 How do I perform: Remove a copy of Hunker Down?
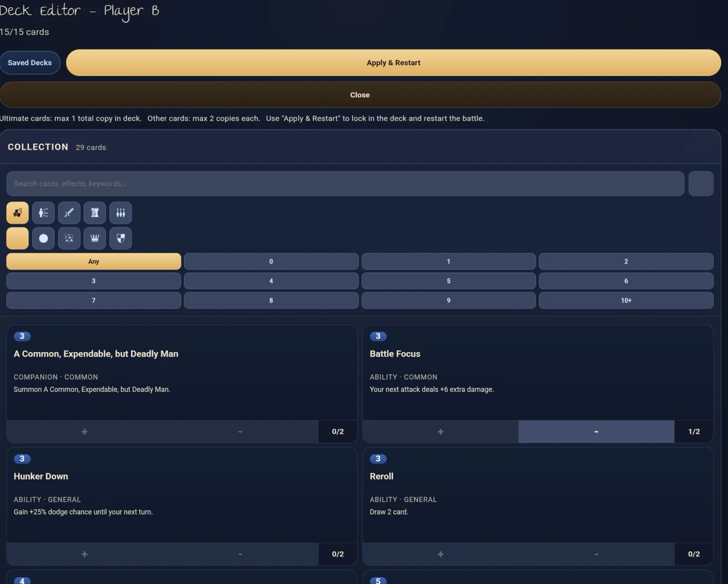[240, 554]
